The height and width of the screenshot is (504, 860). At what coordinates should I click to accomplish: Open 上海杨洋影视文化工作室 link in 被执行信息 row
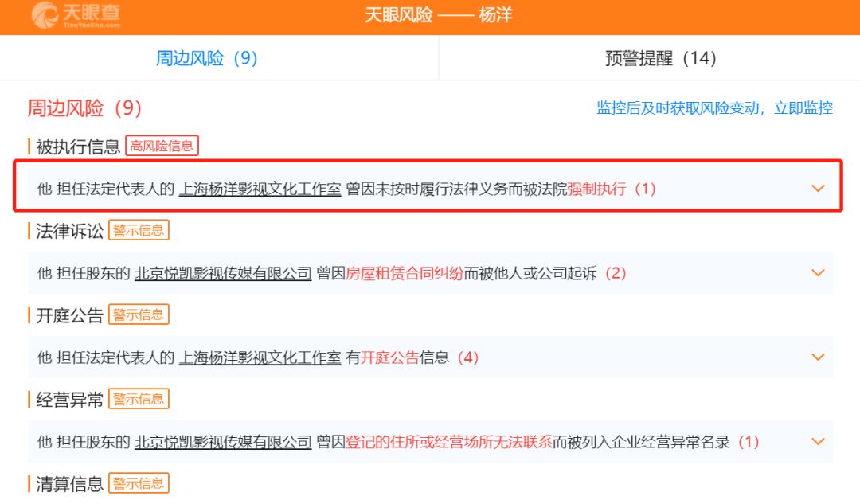point(260,189)
